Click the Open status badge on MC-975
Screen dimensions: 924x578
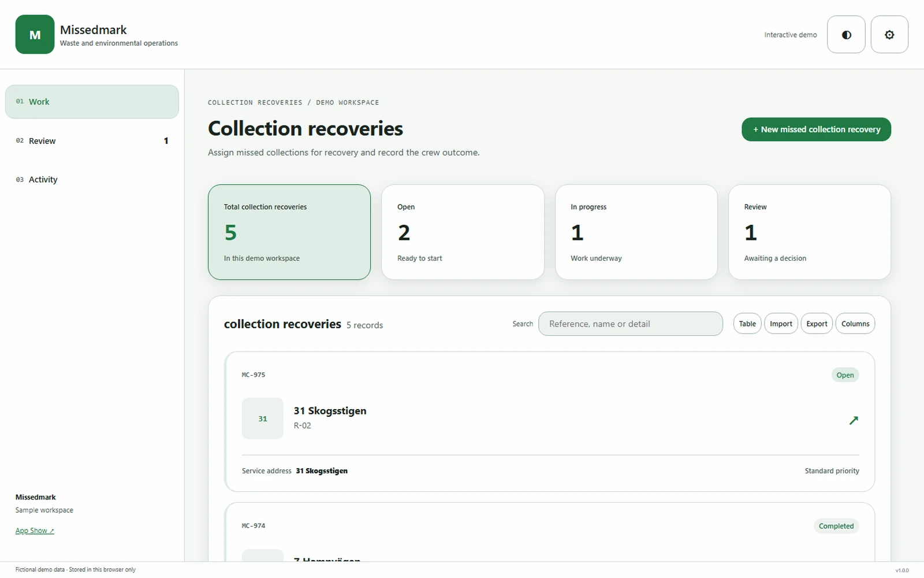(845, 375)
